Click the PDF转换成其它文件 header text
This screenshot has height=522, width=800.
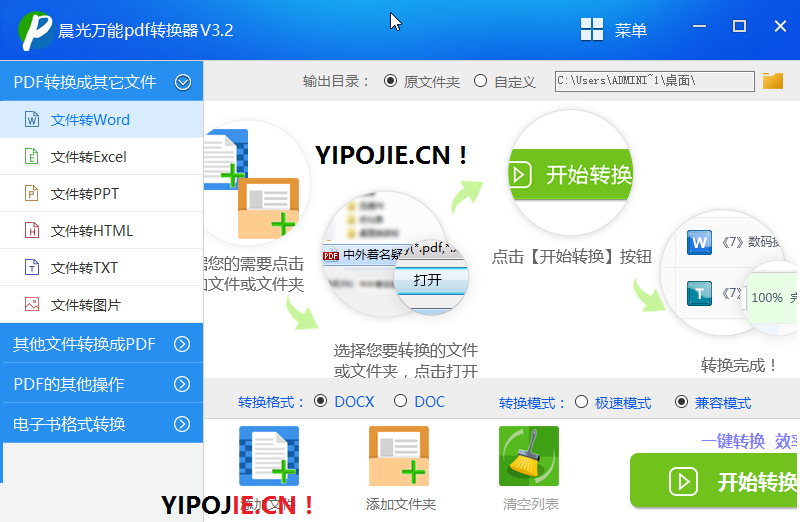85,82
